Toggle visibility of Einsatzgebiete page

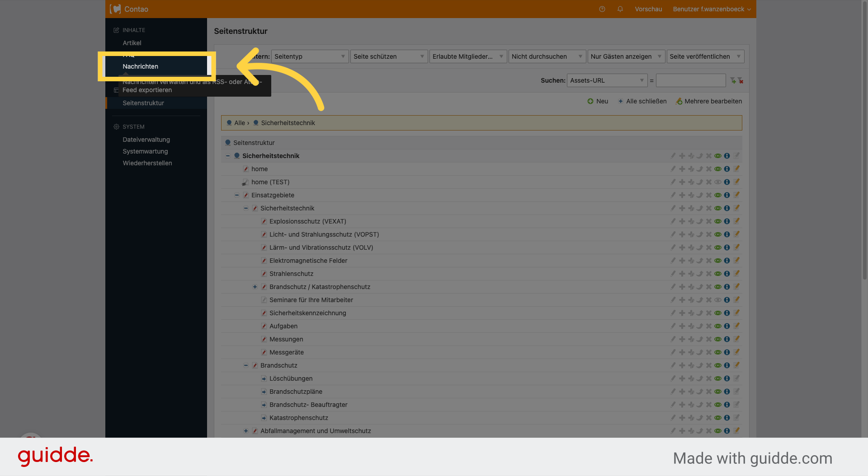pos(718,195)
